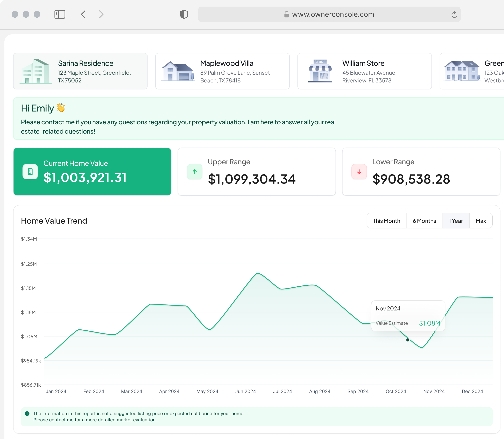Image resolution: width=504 pixels, height=439 pixels.
Task: Open the Current Home Value card
Action: 92,171
